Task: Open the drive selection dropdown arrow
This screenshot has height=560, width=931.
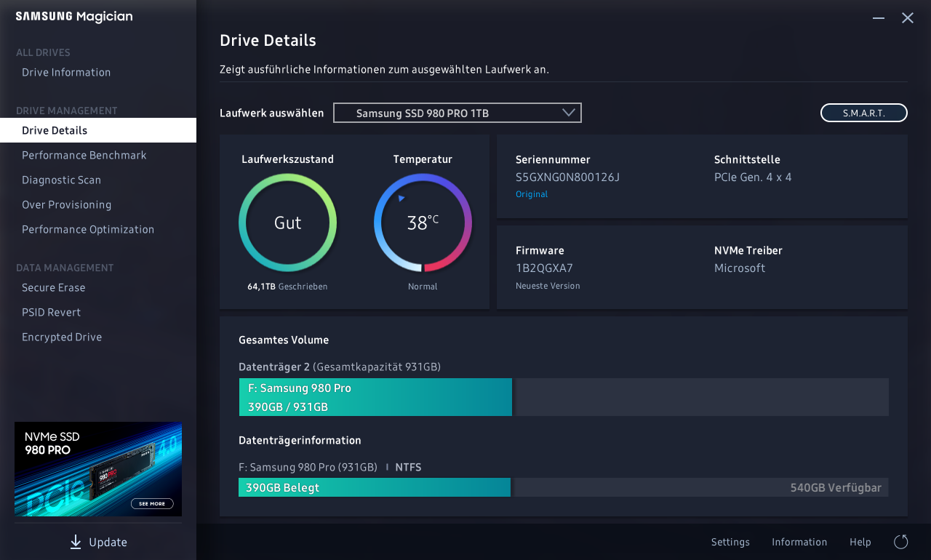Action: (x=569, y=113)
